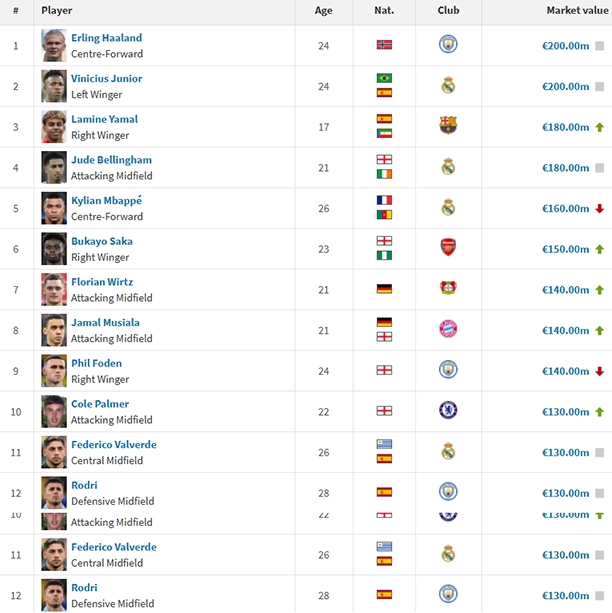Click the green up arrow beside Yamal's value

coord(599,127)
